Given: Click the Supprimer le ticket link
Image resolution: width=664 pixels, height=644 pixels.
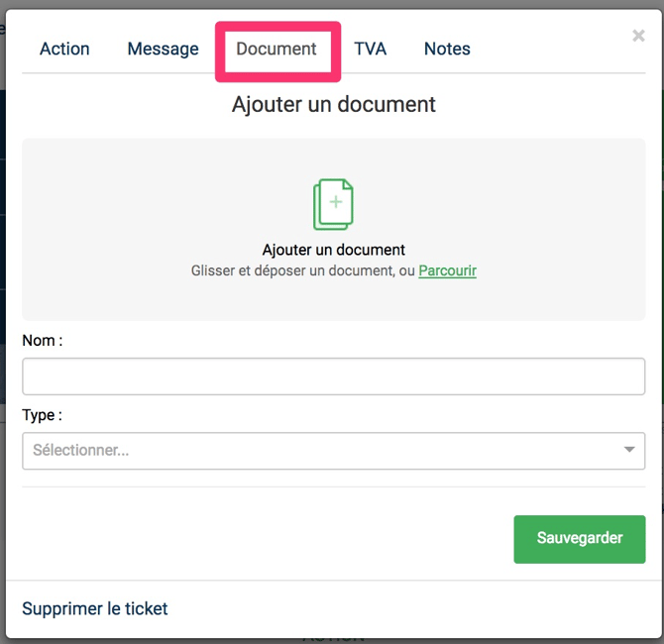Looking at the screenshot, I should pyautogui.click(x=95, y=608).
